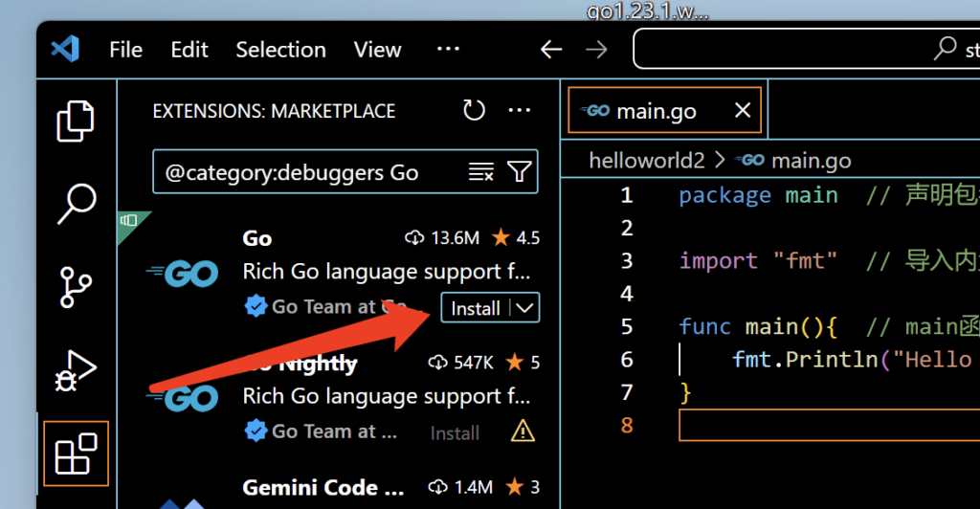Click Go Nightly 547K download count
The image size is (980, 509).
click(x=461, y=363)
